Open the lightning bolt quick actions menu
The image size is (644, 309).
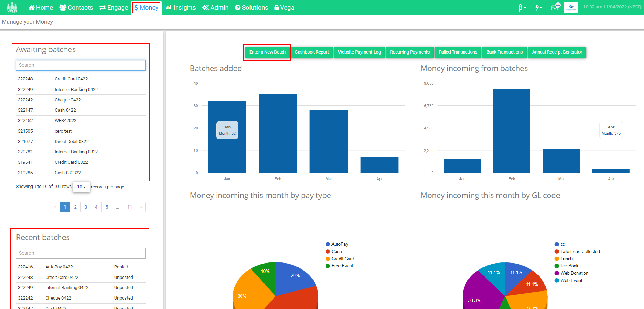pyautogui.click(x=539, y=7)
